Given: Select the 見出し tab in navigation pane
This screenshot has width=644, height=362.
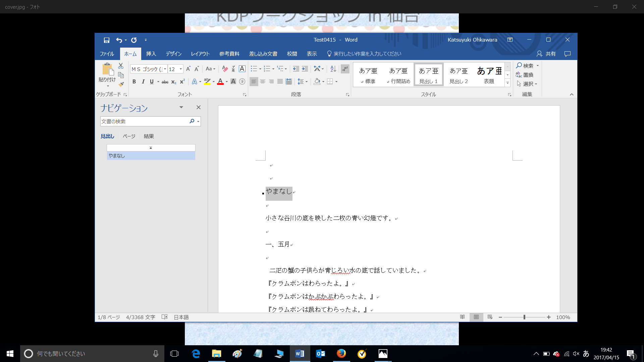Looking at the screenshot, I should (107, 136).
